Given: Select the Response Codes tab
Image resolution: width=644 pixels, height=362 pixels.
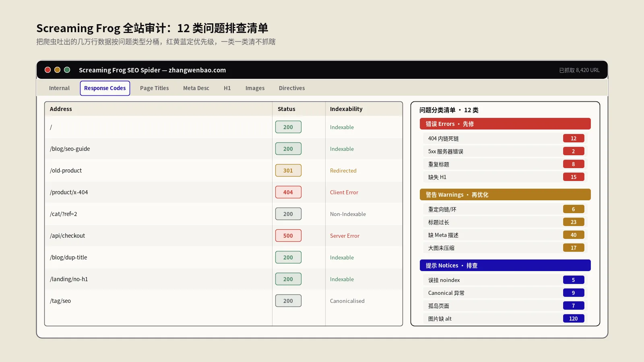Looking at the screenshot, I should (105, 88).
